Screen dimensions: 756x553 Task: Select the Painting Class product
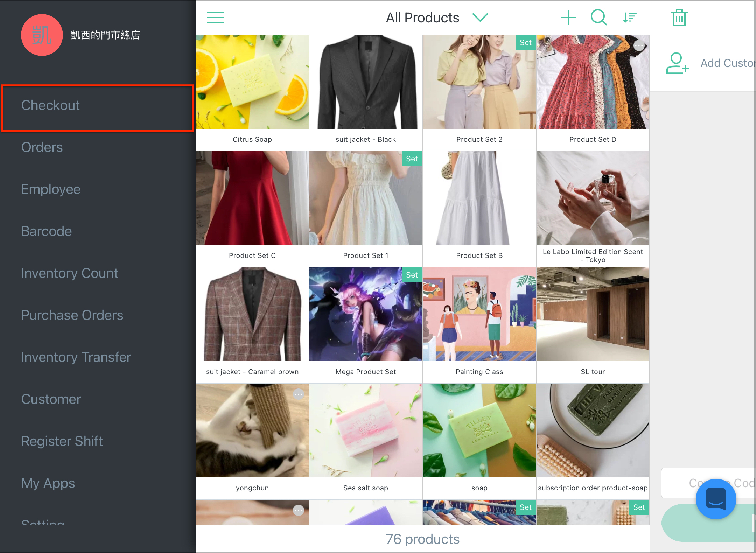coord(479,325)
